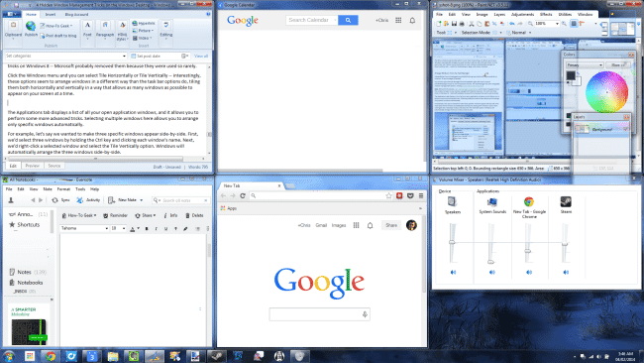Click the voice search microphone on Google page
The width and height of the screenshot is (644, 363).
click(365, 314)
